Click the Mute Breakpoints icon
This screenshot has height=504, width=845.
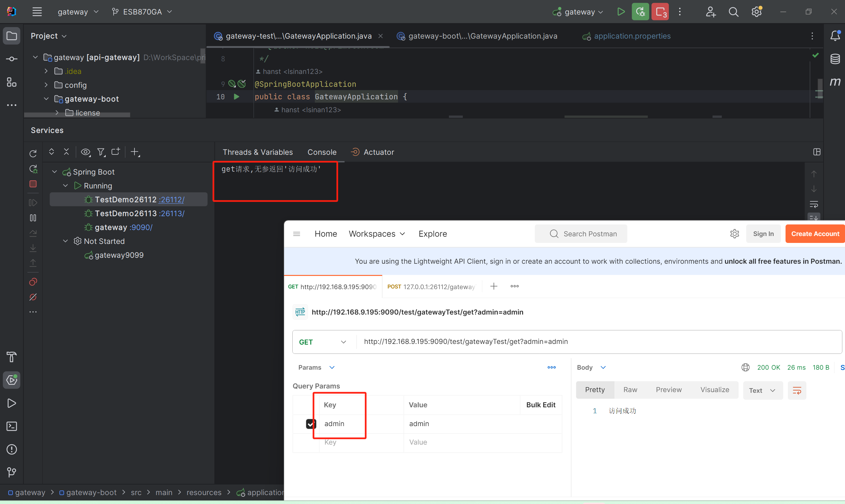(33, 297)
